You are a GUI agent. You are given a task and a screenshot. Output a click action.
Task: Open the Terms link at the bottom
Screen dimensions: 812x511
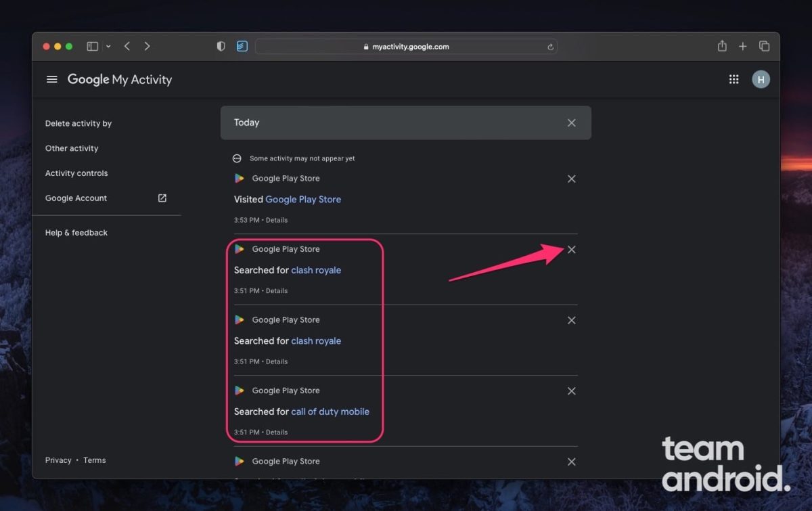coord(94,460)
